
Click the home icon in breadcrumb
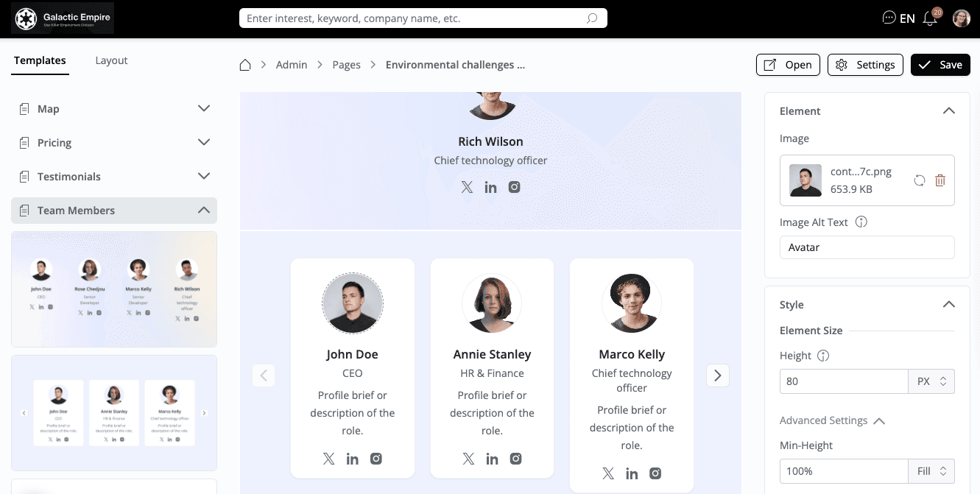point(245,65)
